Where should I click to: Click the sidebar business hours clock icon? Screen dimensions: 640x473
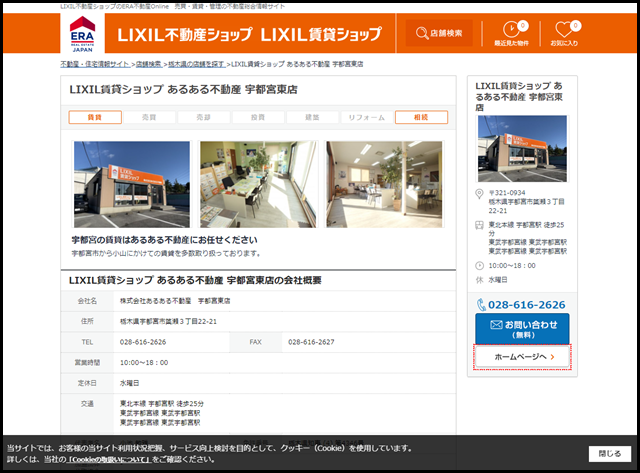click(x=480, y=266)
